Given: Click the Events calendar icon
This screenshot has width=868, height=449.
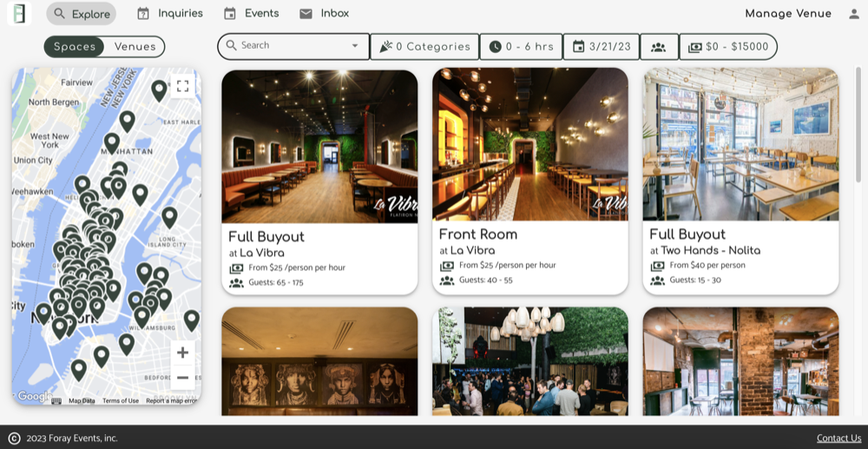Looking at the screenshot, I should (x=230, y=14).
